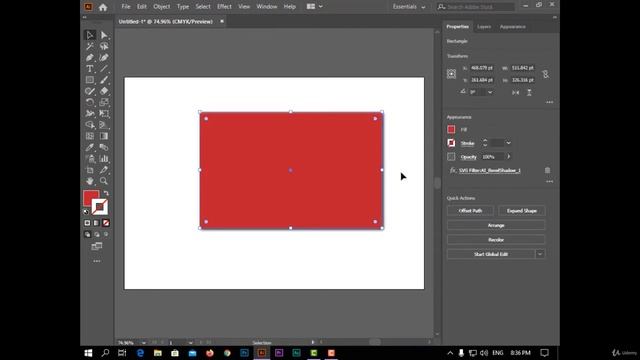Open the zoom level dropdown
The height and width of the screenshot is (360, 640).
pyautogui.click(x=143, y=343)
